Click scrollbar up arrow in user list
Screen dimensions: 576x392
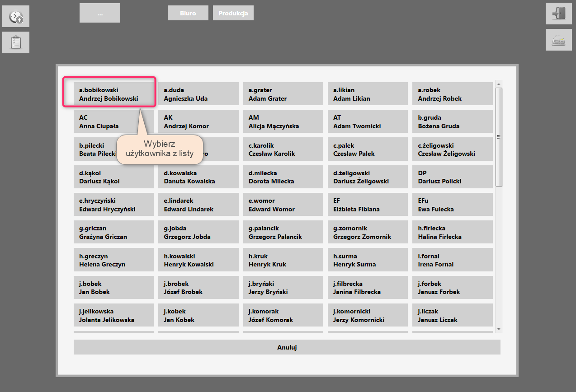(x=499, y=84)
